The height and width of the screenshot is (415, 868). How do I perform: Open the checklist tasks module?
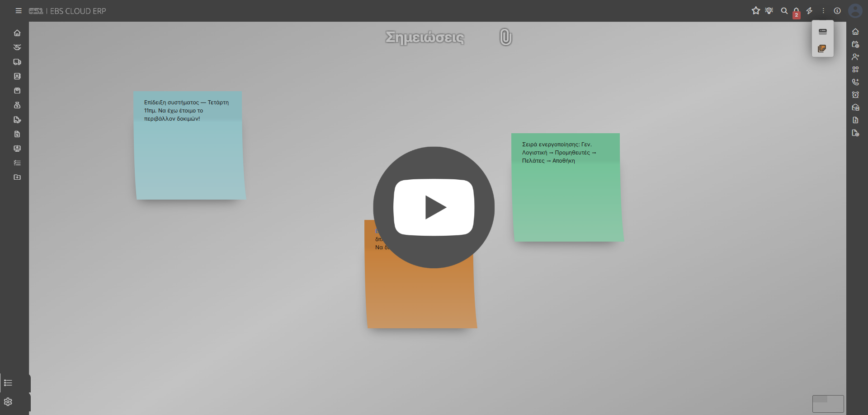17,163
